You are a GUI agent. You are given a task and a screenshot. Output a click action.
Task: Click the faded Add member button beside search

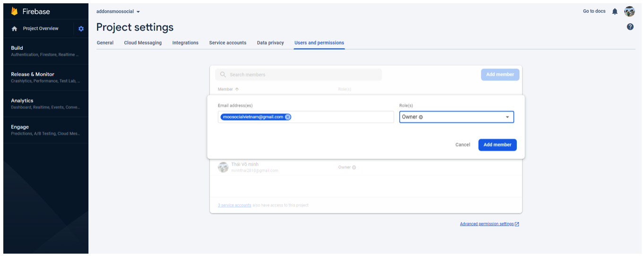500,75
